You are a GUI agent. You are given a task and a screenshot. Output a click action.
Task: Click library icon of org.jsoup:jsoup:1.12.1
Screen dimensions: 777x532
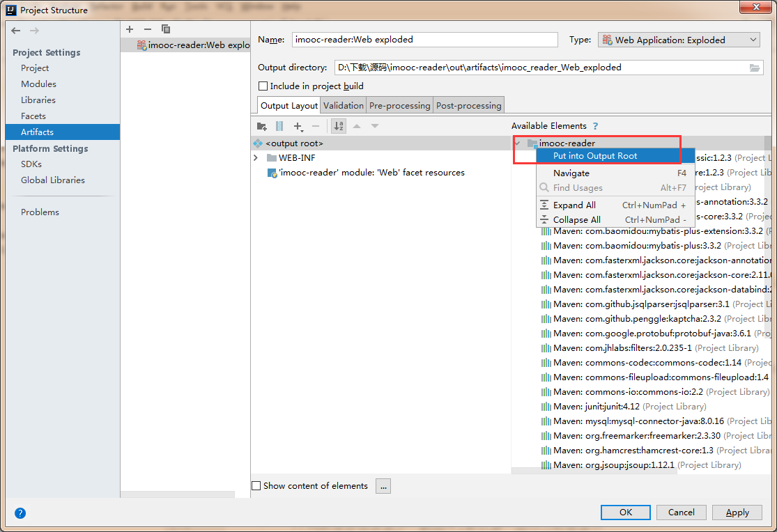pyautogui.click(x=546, y=465)
